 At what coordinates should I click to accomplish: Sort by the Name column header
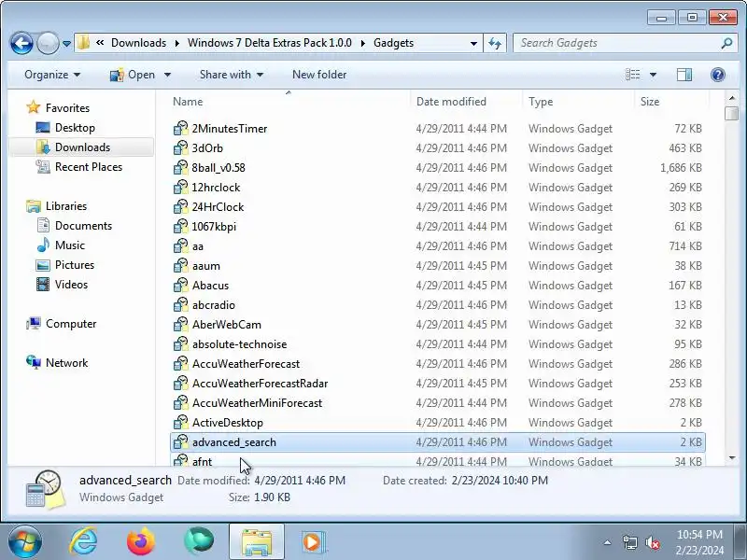[288, 102]
